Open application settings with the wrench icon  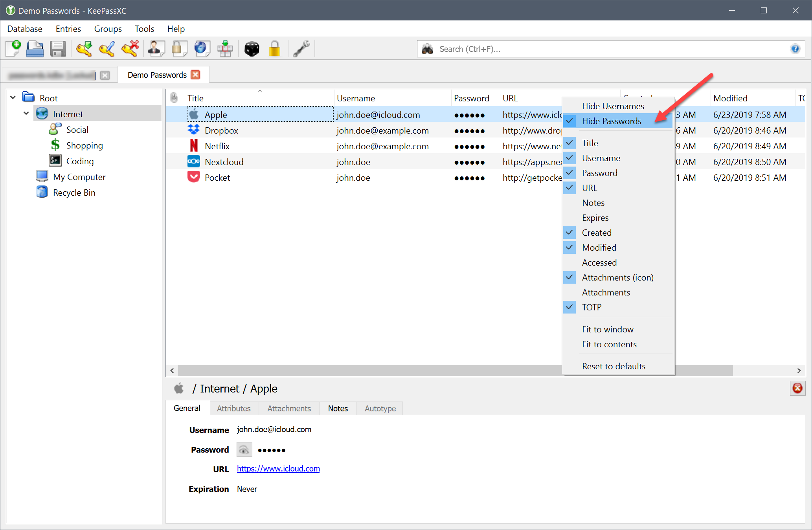pyautogui.click(x=301, y=48)
